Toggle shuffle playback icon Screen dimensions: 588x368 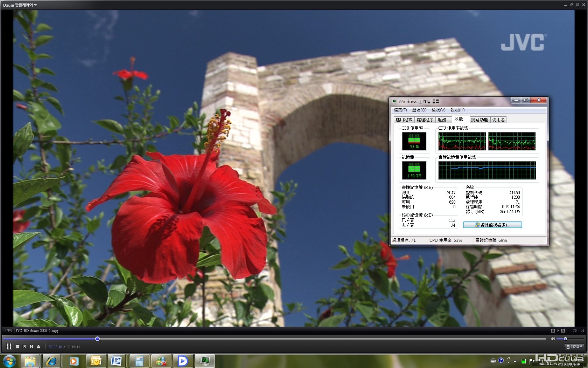point(582,330)
